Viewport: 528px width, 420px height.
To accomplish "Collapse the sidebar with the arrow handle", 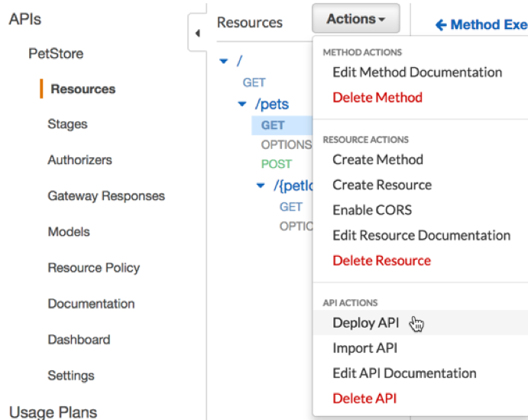I will 197,34.
